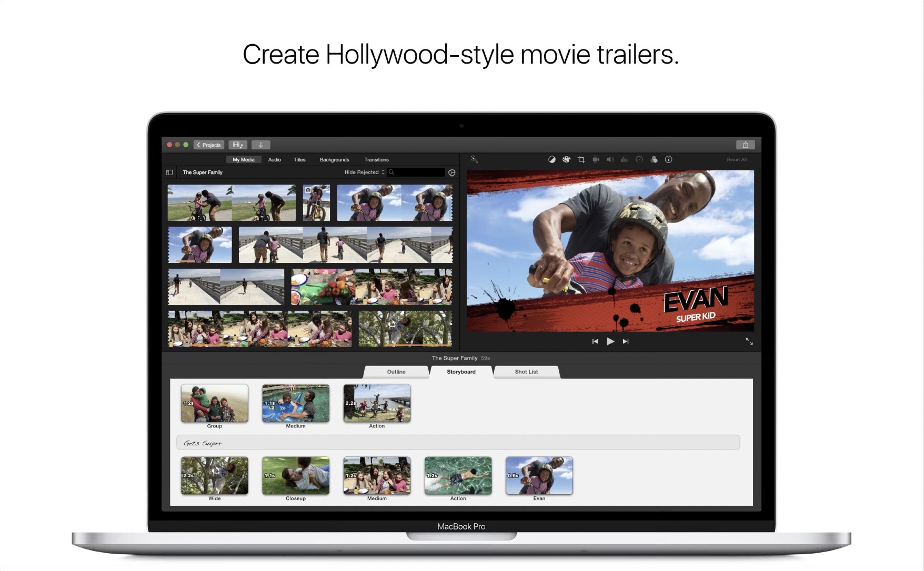Open noise reduction equalizer icon
Viewport: 924px width, 571px height.
click(625, 159)
